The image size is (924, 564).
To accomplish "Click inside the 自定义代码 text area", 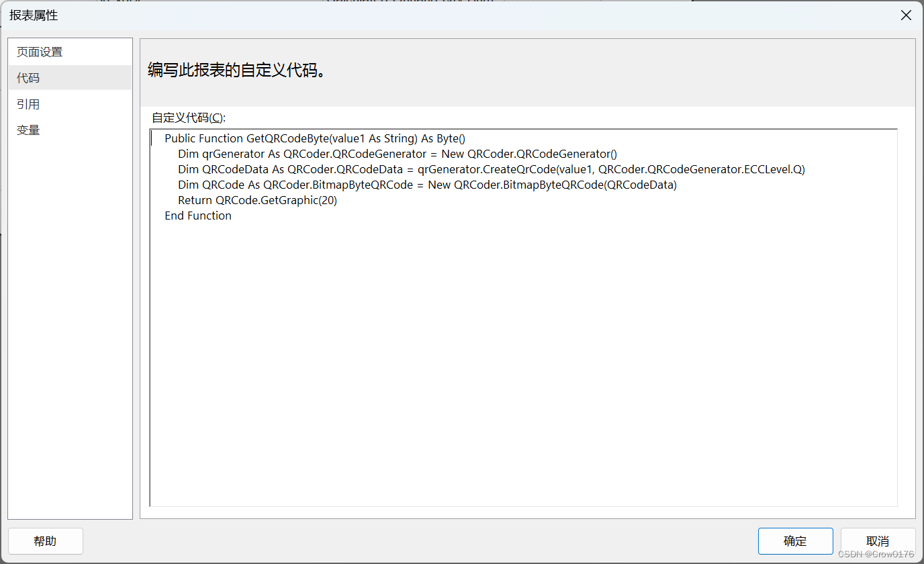I will 470,302.
